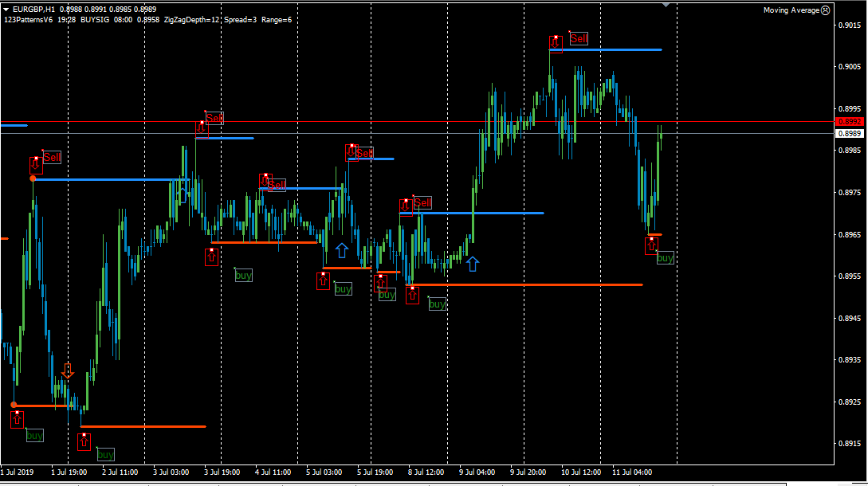Screen dimensions: 868x486
Task: Select the Moving Average expert label
Action: click(791, 10)
